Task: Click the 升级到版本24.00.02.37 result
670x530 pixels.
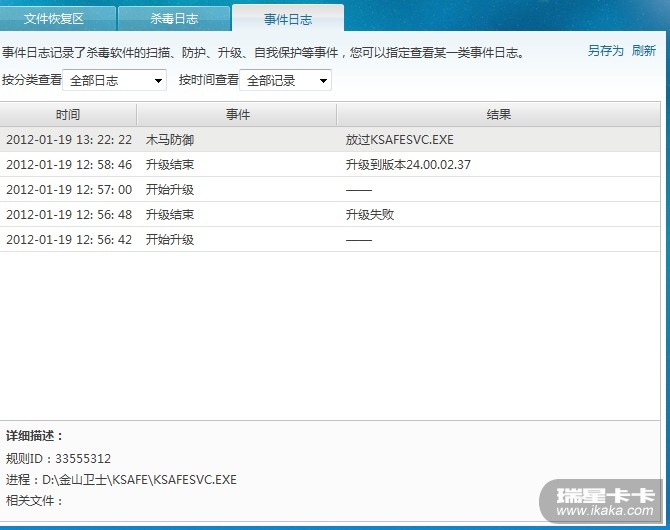Action: (408, 165)
